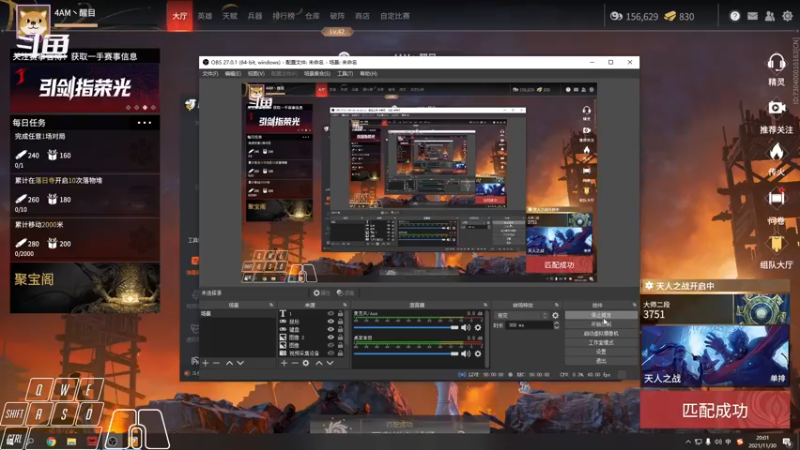Open the mail envelope icon in game header
Screen dimensions: 800x450
753,16
